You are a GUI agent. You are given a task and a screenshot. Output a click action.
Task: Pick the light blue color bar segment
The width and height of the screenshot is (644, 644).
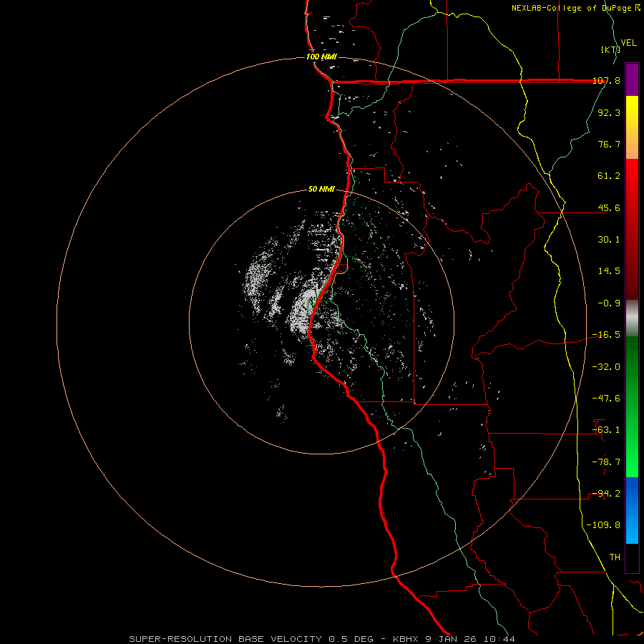[x=632, y=528]
